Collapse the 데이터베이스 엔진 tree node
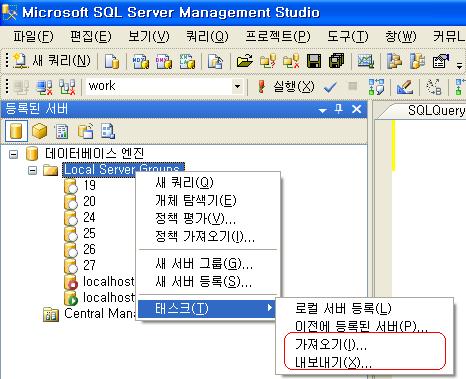 [x=13, y=154]
